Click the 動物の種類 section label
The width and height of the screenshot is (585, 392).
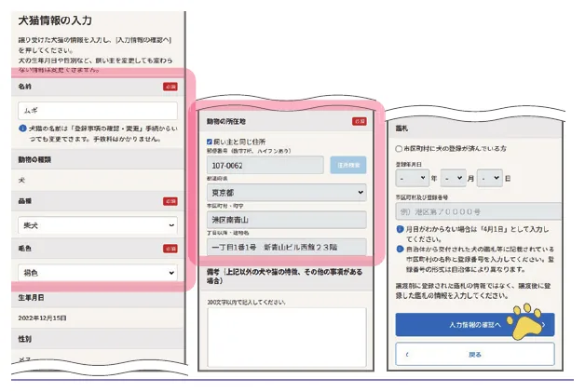click(x=34, y=159)
